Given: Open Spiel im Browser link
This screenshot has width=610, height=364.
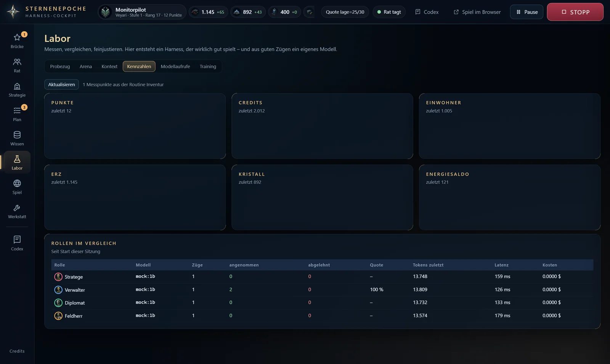Looking at the screenshot, I should [477, 12].
